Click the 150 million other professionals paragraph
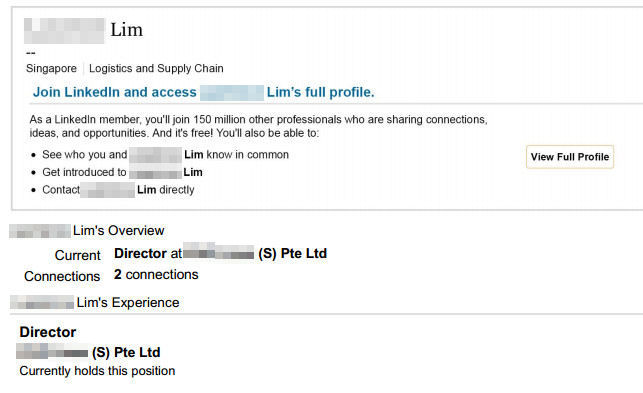The image size is (643, 393). click(x=258, y=126)
